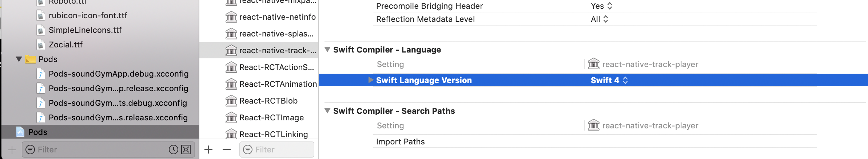Click the recent files clock filter icon
This screenshot has width=868, height=159.
point(174,150)
